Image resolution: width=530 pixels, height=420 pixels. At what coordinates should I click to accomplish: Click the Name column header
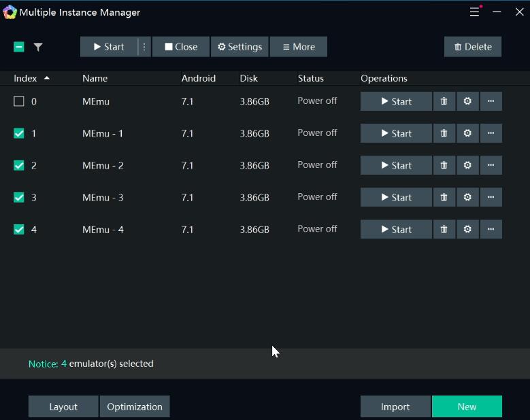95,78
